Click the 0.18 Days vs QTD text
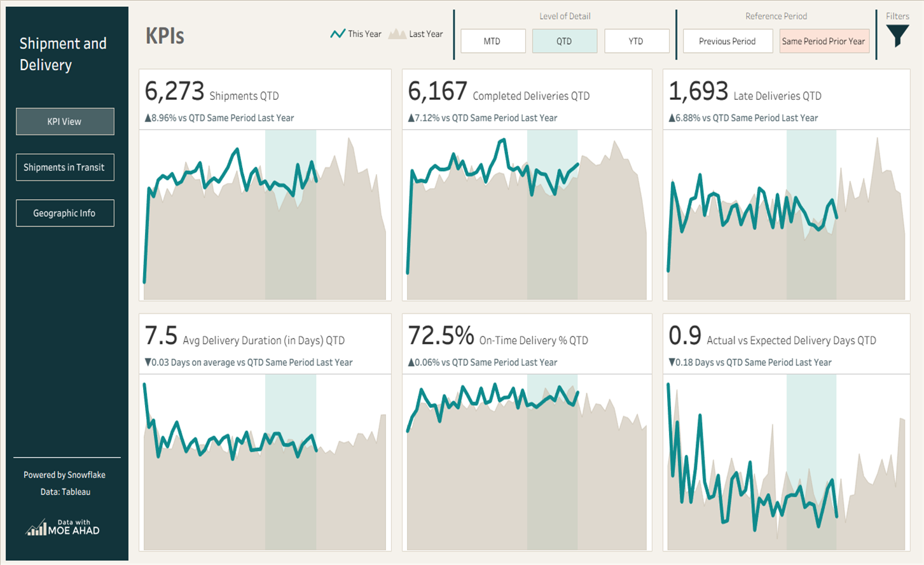The image size is (924, 565). pyautogui.click(x=750, y=362)
